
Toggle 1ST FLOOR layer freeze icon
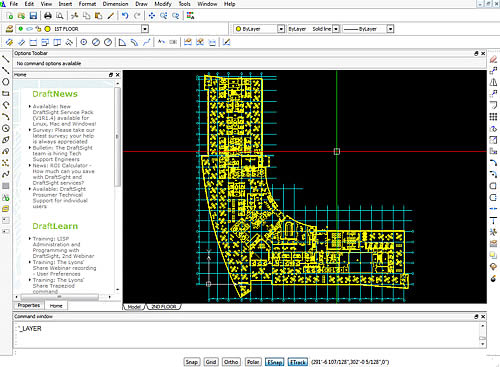(x=29, y=29)
